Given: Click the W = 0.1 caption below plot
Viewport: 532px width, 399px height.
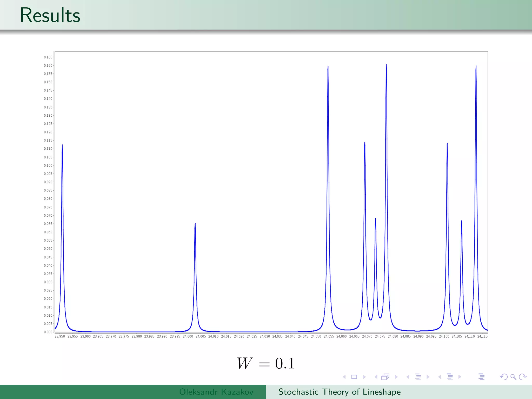Looking at the screenshot, I should pyautogui.click(x=266, y=363).
